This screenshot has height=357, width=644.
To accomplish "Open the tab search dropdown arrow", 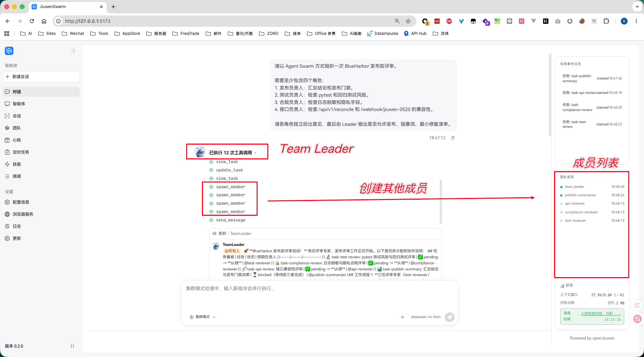I will (x=637, y=7).
